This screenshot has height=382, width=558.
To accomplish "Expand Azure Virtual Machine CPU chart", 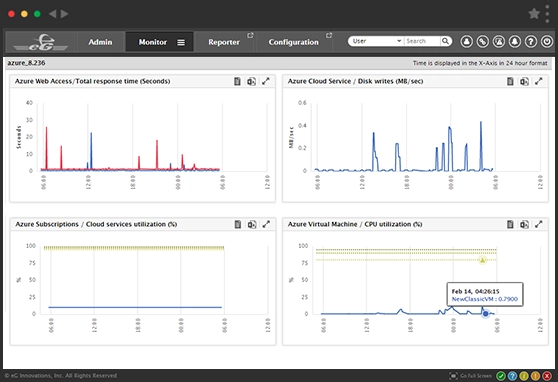I will (539, 224).
